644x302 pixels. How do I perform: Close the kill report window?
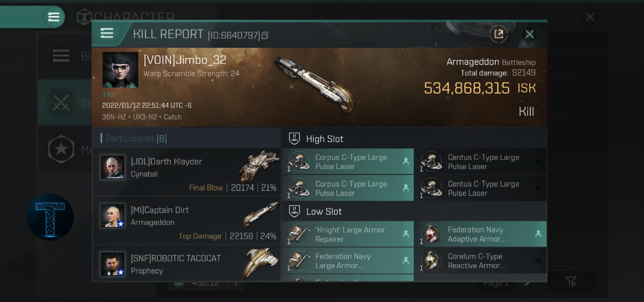coord(529,34)
